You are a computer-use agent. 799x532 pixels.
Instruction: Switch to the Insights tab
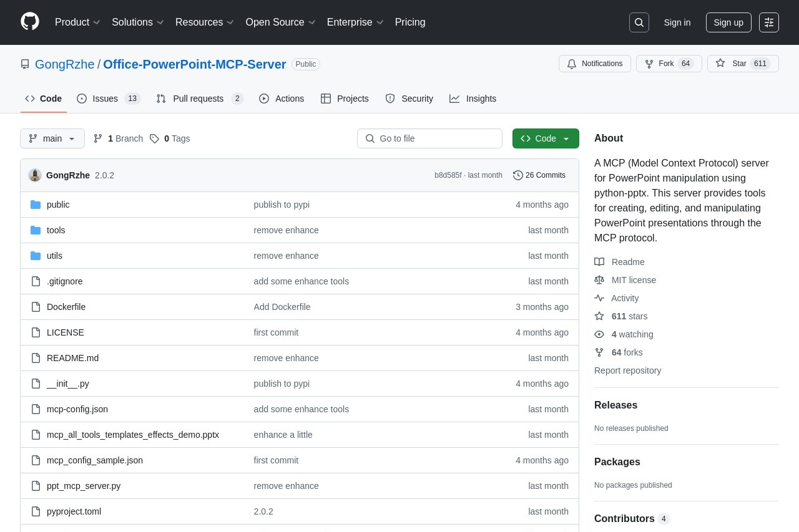[473, 99]
